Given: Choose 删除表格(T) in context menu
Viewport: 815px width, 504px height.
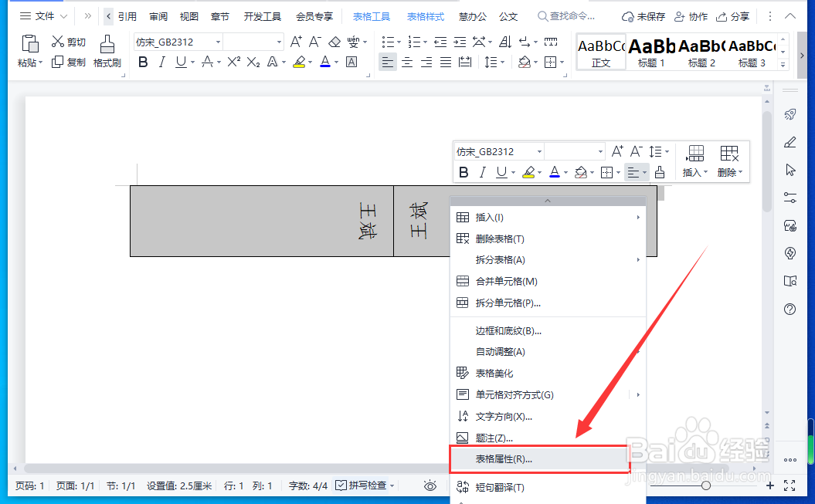Looking at the screenshot, I should (x=548, y=238).
